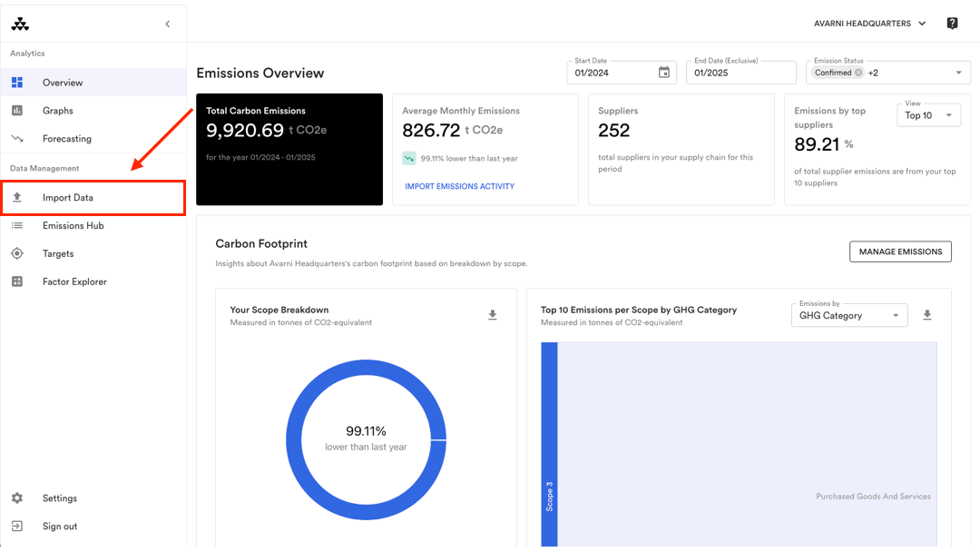
Task: Click the 826.72 average monthly emissions value
Action: 431,130
